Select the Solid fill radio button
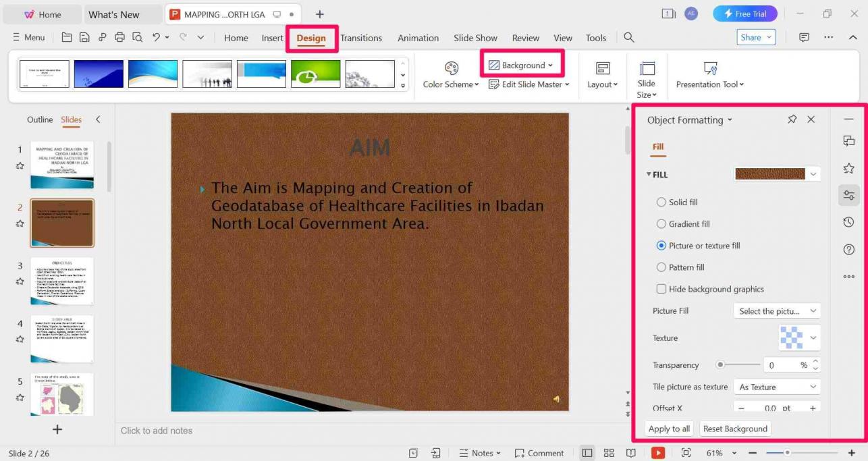 (661, 202)
